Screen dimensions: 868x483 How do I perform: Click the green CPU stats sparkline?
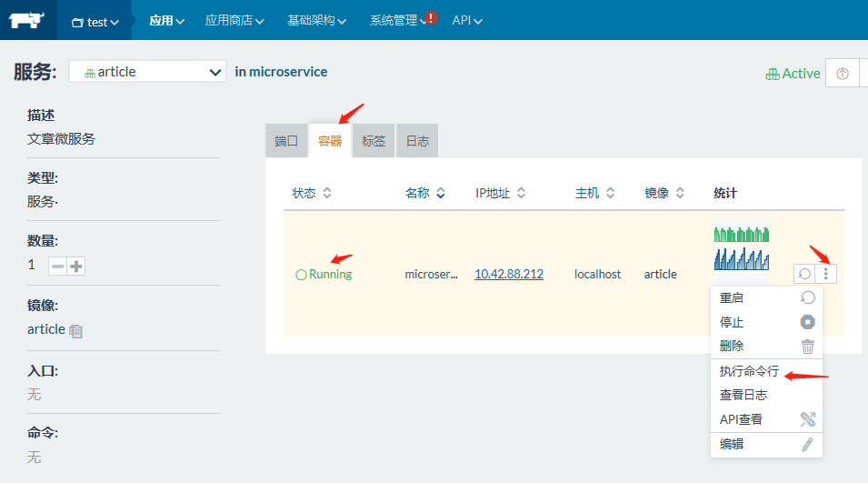tap(742, 235)
